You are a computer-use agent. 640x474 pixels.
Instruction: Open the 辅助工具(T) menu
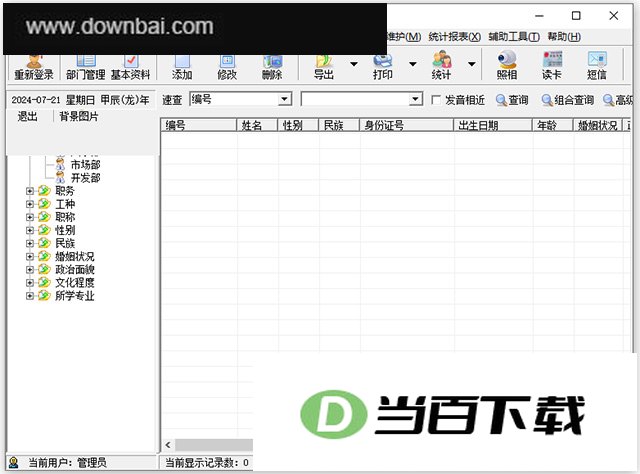514,37
